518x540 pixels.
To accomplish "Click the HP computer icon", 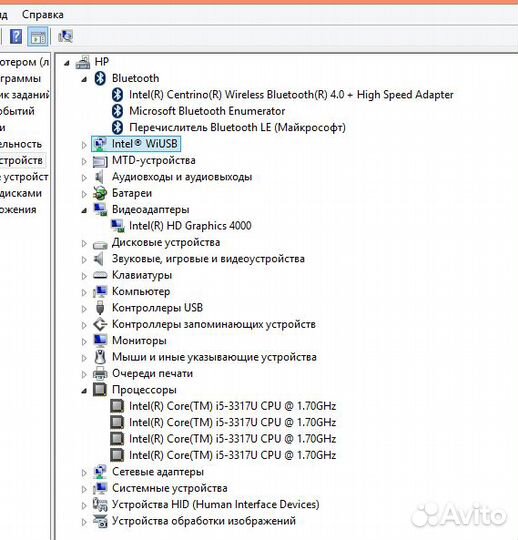I will point(83,62).
